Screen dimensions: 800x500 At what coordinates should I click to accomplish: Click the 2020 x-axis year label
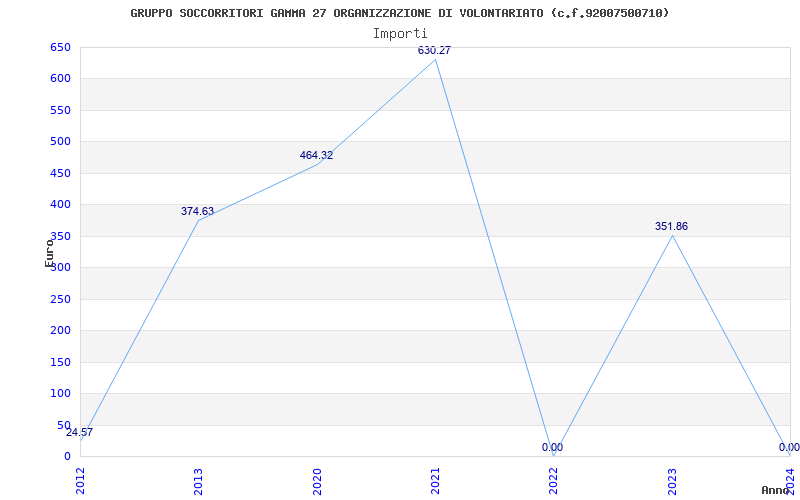point(317,481)
